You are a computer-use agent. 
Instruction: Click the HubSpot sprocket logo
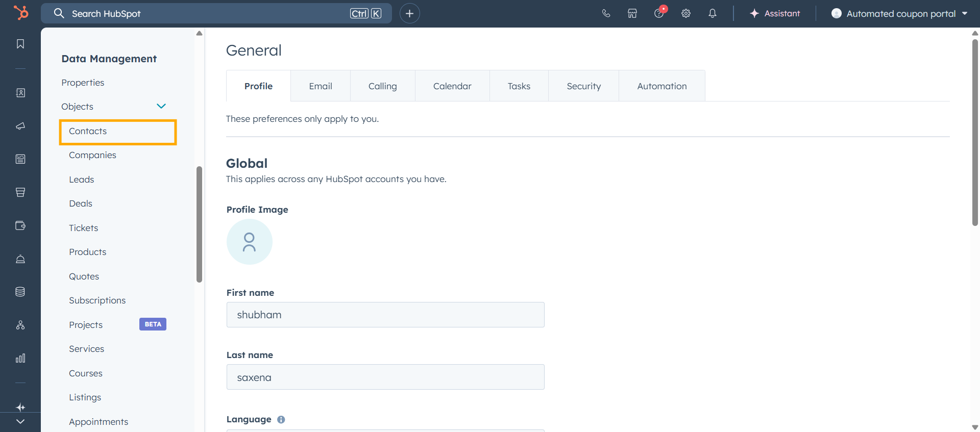coord(21,13)
